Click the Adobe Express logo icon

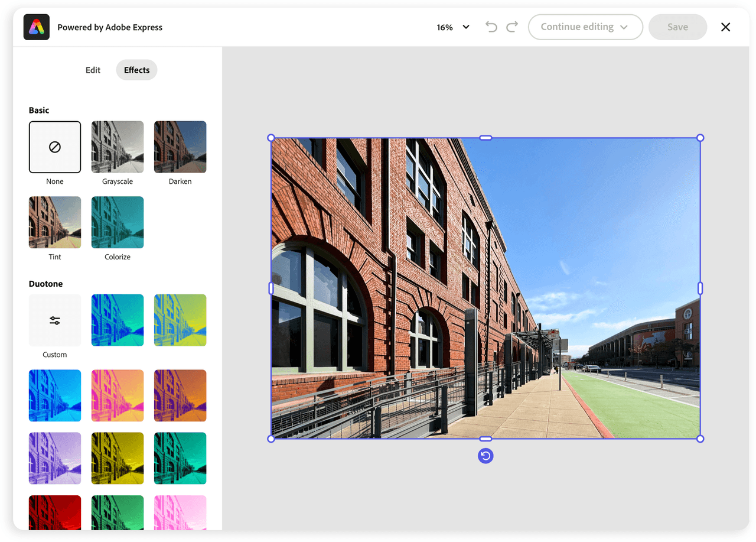(x=37, y=27)
